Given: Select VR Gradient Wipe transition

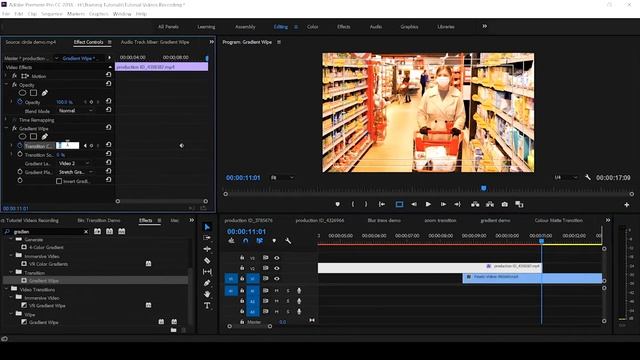Looking at the screenshot, I should pyautogui.click(x=47, y=306).
